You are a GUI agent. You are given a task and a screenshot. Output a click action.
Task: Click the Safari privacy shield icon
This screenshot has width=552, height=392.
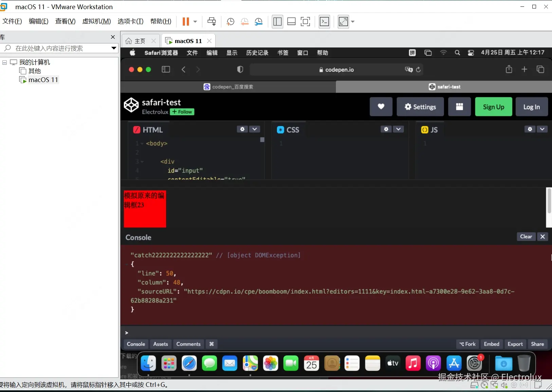click(x=240, y=70)
